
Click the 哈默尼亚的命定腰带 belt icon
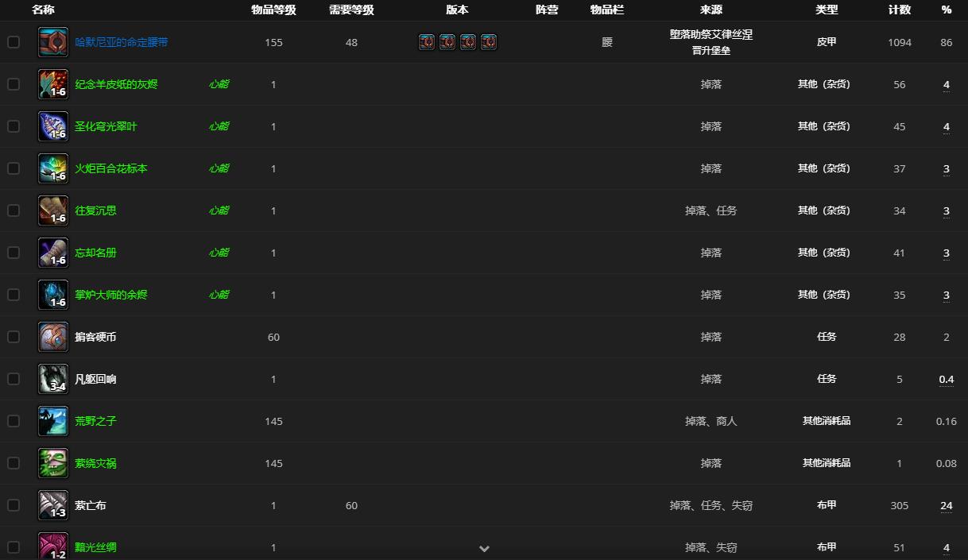[53, 42]
